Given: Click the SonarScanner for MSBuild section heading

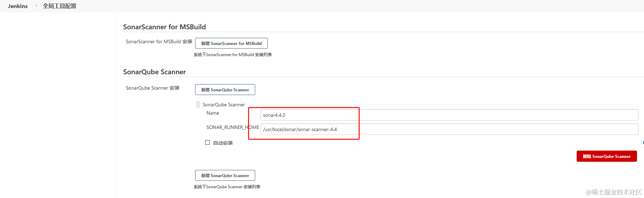Looking at the screenshot, I should 164,27.
